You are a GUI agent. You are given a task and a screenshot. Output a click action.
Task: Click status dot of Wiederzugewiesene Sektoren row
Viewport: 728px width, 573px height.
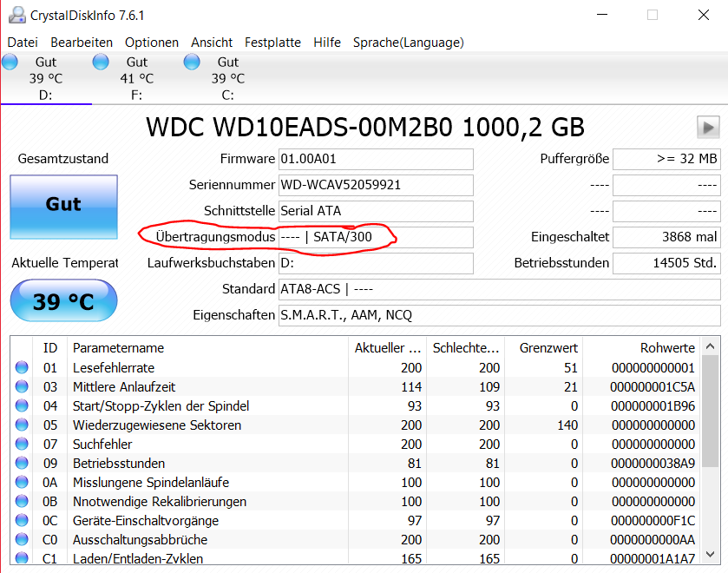click(x=22, y=425)
